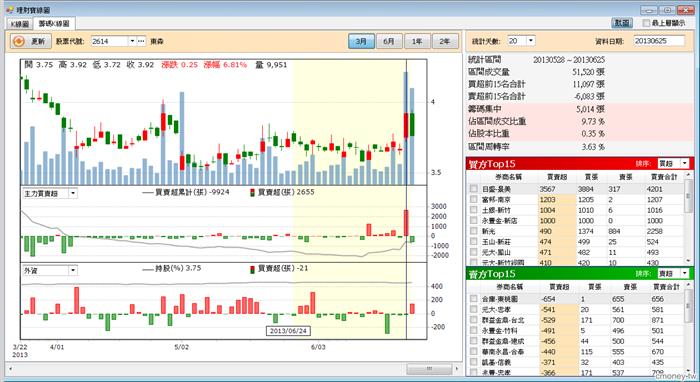Click the 籌碼集中 value 5,014 張
The image size is (700, 382).
click(x=590, y=109)
